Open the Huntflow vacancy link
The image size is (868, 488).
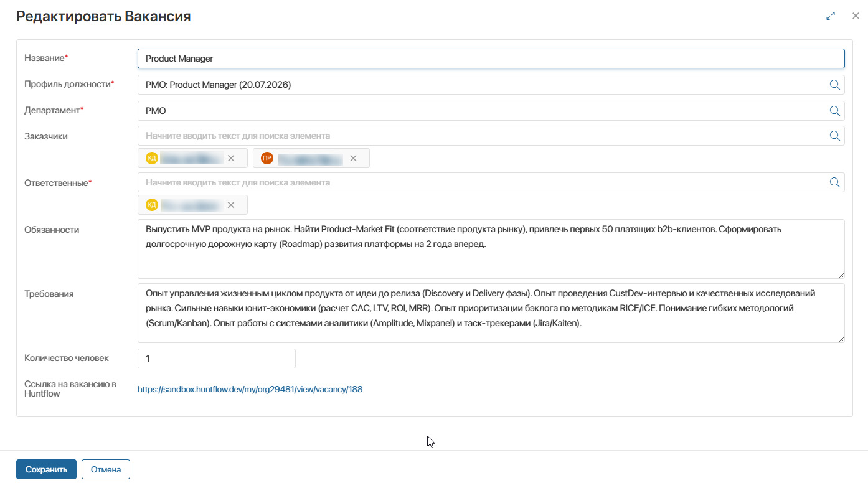250,390
